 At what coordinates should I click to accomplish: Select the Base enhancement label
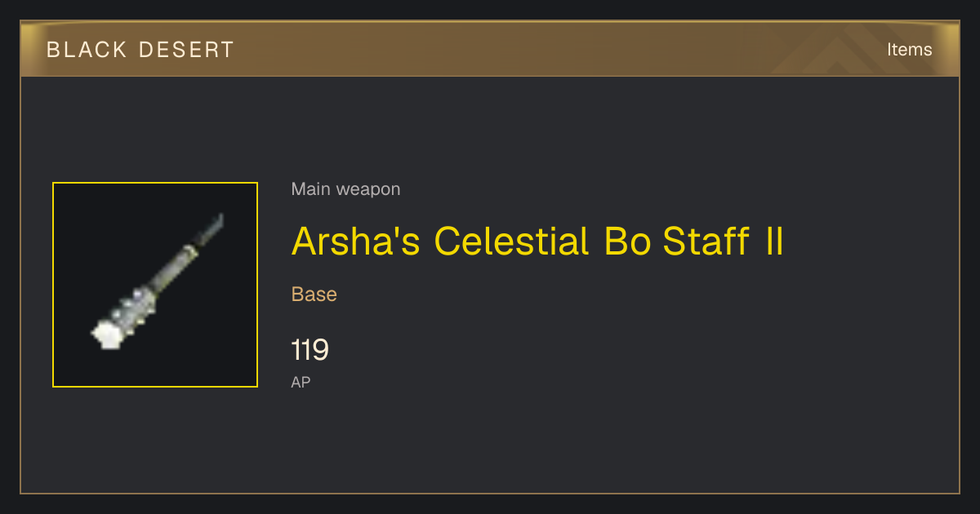point(314,294)
